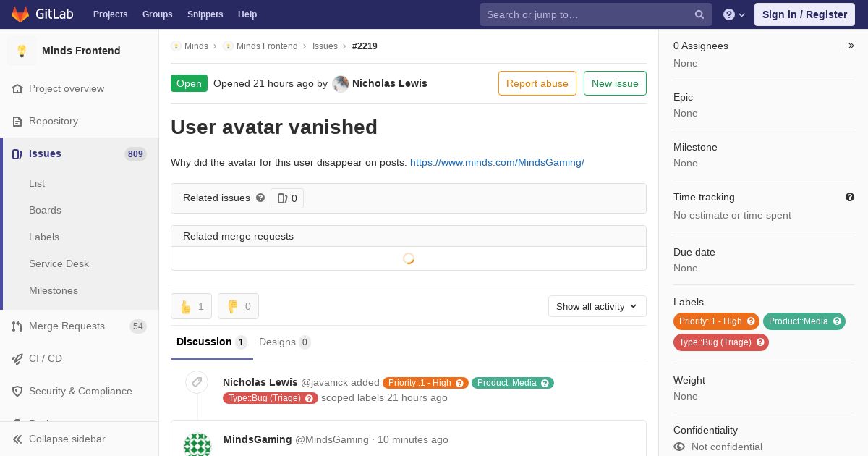Click author Nicholas Lewis link in header
This screenshot has width=868, height=456.
(390, 83)
